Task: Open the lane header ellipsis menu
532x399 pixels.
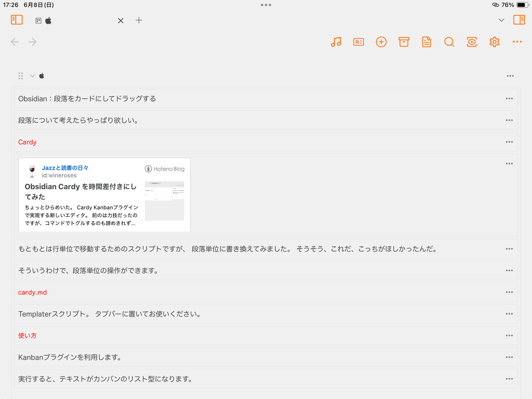Action: coord(510,76)
